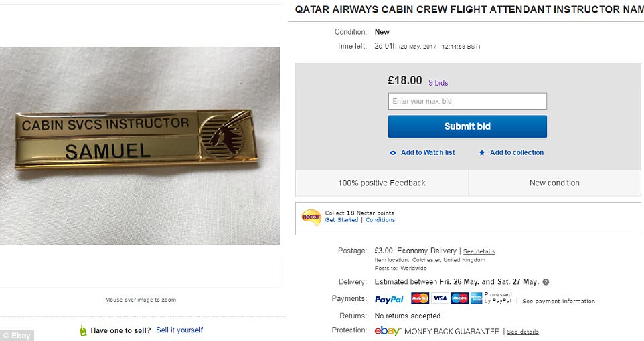The height and width of the screenshot is (341, 644).
Task: Click the Visa payment icon
Action: [x=440, y=298]
